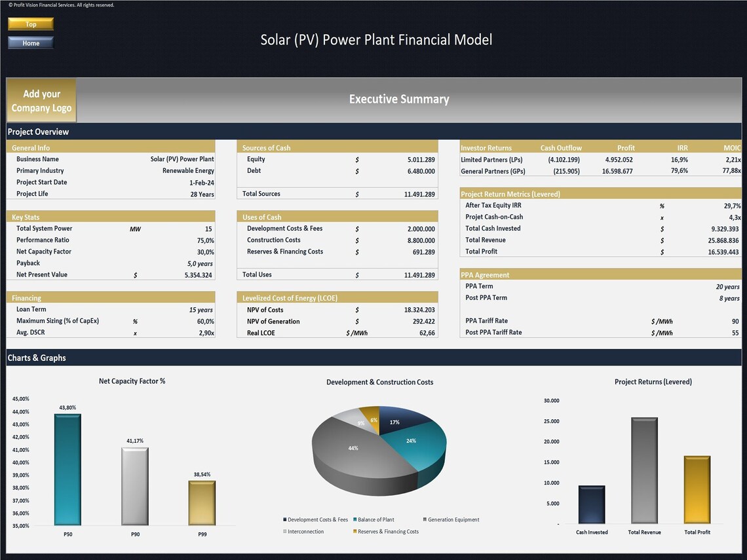Click the P99 bar in the capacity chart

[202, 504]
